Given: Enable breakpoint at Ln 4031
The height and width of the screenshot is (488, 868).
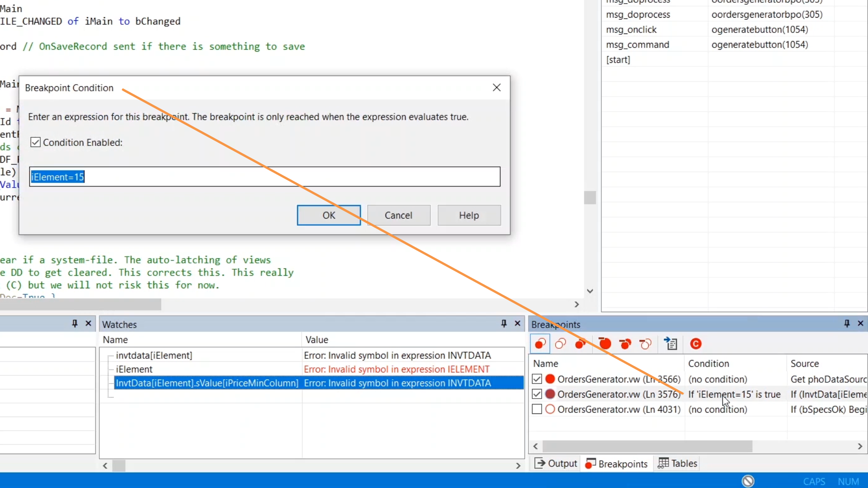Looking at the screenshot, I should [x=537, y=409].
